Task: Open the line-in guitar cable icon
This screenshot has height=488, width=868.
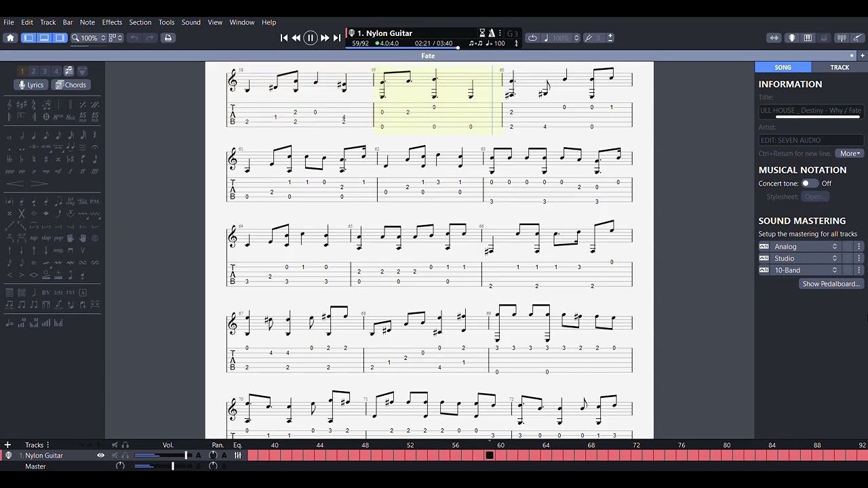Action: click(857, 38)
